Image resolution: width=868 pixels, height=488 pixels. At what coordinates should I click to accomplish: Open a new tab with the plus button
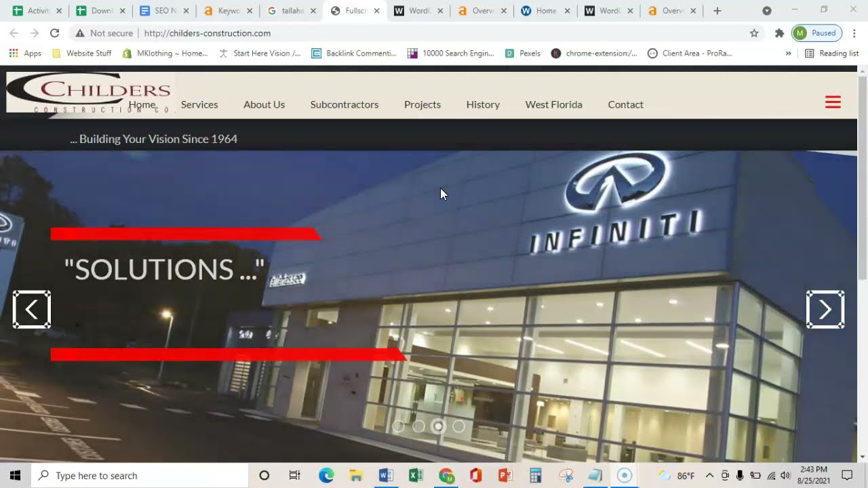point(717,11)
